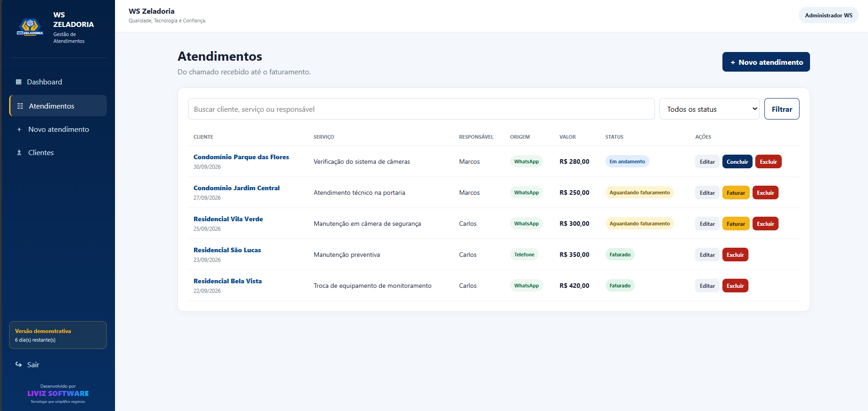Open the Dashboard menu item
This screenshot has height=411, width=868.
(58, 82)
